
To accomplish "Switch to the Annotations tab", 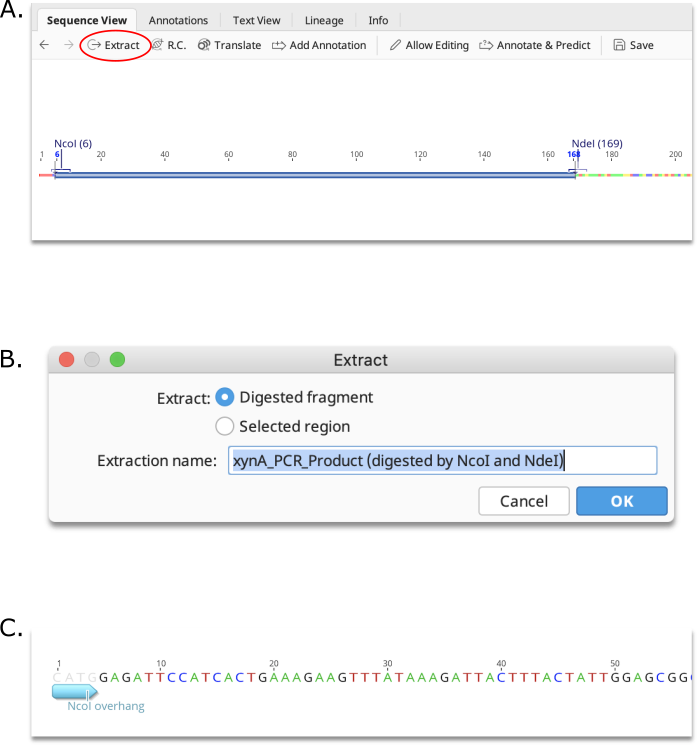I will (x=178, y=20).
